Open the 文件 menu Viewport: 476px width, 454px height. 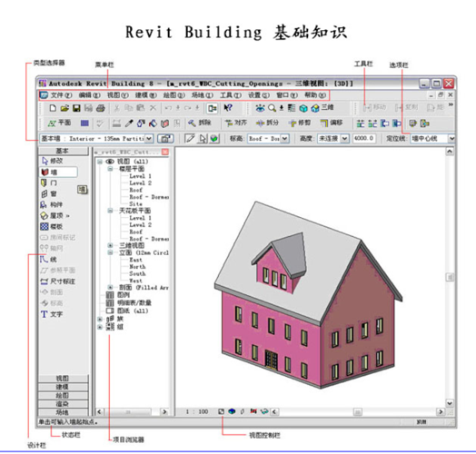[x=61, y=95]
